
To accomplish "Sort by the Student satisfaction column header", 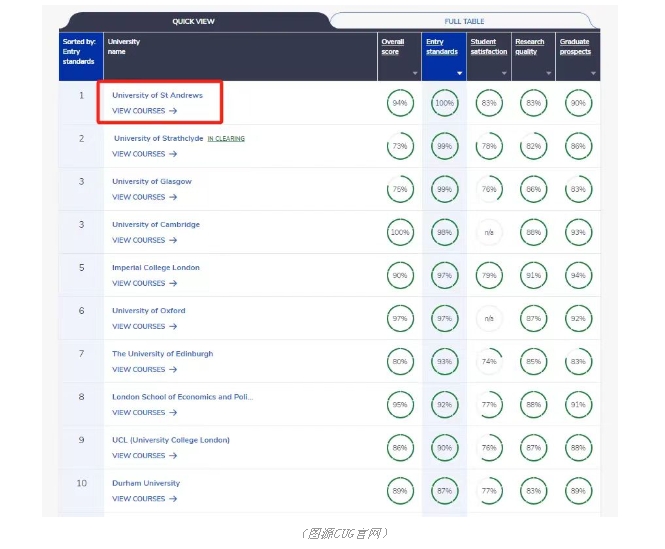I will pos(489,47).
